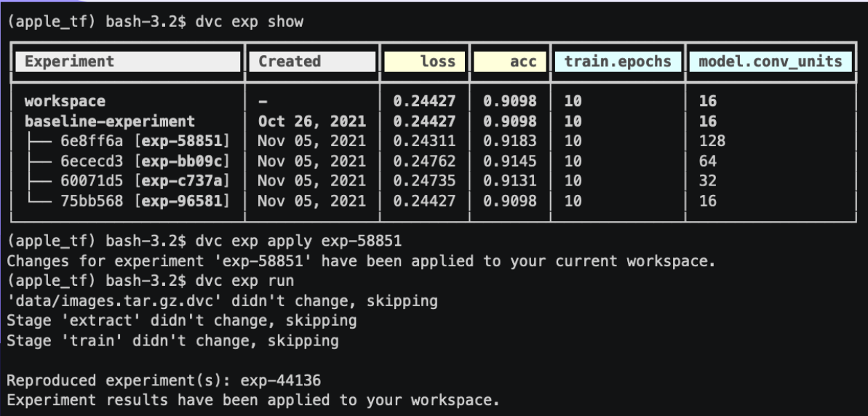The width and height of the screenshot is (868, 416).
Task: Click the model.conv_units column header
Action: 770,61
